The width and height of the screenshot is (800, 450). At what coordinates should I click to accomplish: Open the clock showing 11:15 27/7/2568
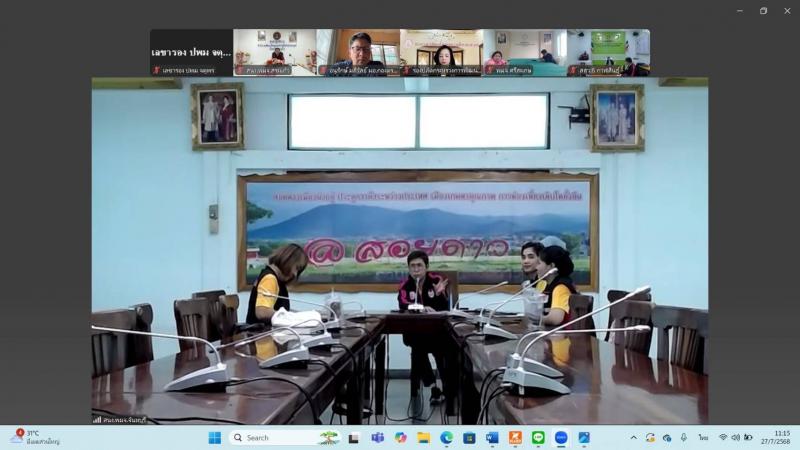pyautogui.click(x=776, y=438)
